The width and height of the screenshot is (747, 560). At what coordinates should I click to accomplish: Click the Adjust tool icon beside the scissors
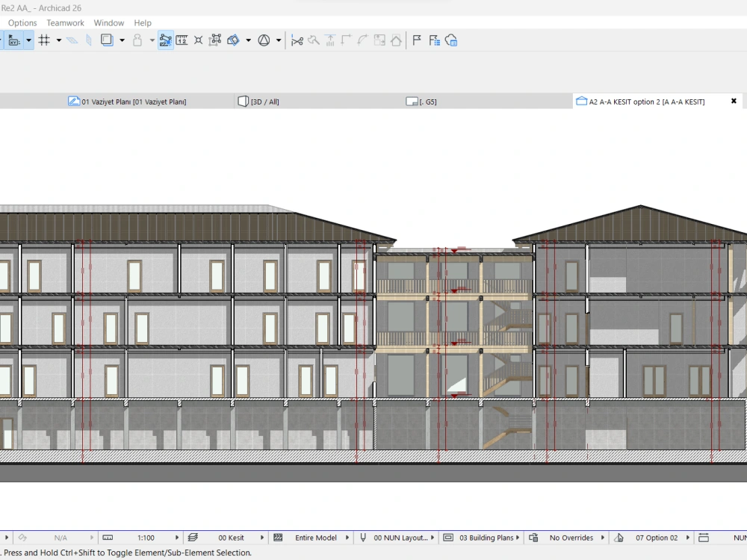click(x=314, y=40)
